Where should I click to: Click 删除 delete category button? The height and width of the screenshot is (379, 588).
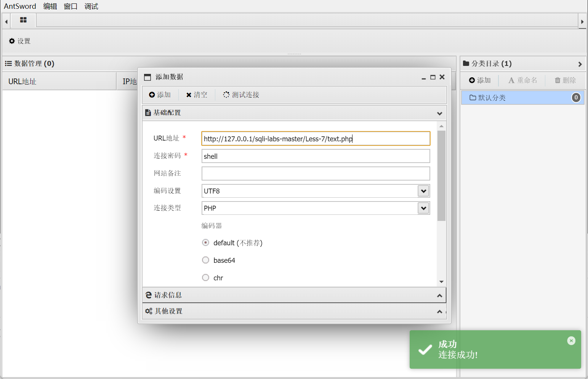[x=565, y=80]
